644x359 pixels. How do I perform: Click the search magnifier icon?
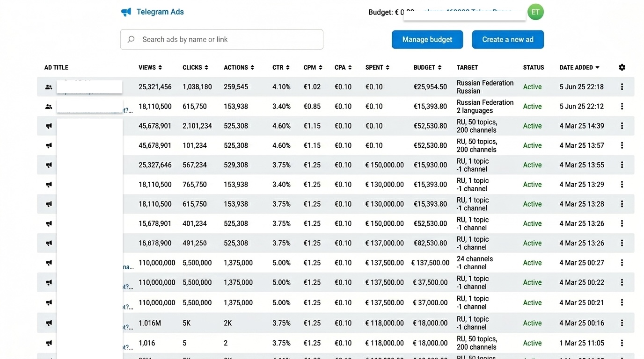(131, 39)
